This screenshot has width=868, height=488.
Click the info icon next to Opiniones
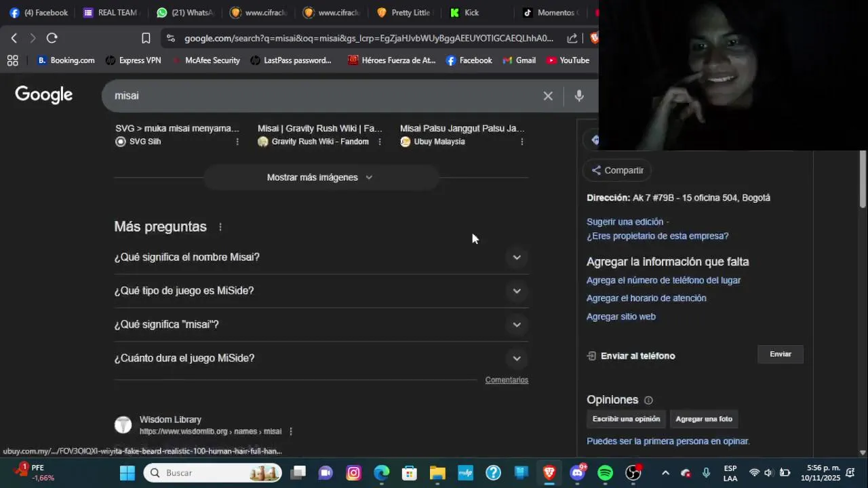coord(648,400)
